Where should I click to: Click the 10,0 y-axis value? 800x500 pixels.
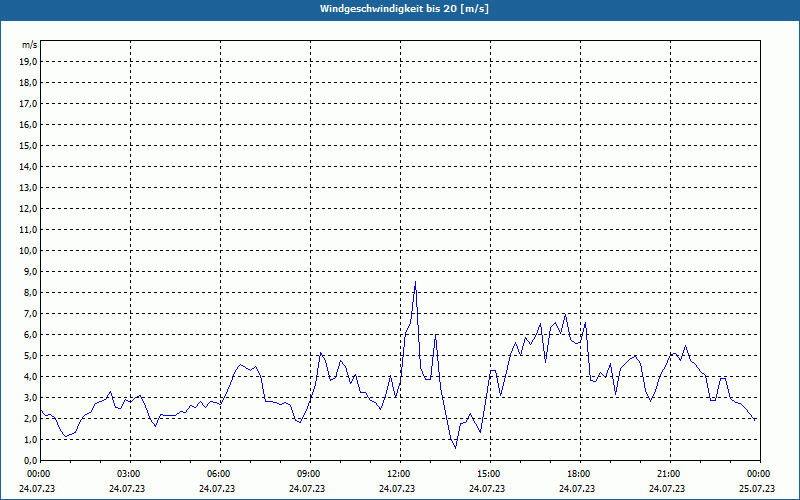(x=28, y=251)
